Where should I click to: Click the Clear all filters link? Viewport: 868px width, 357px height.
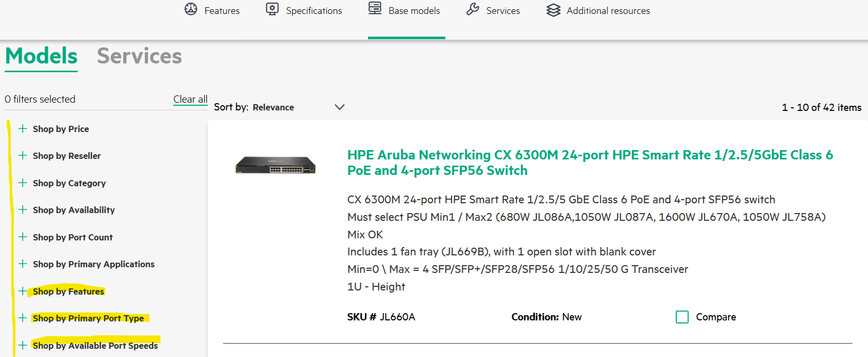190,99
